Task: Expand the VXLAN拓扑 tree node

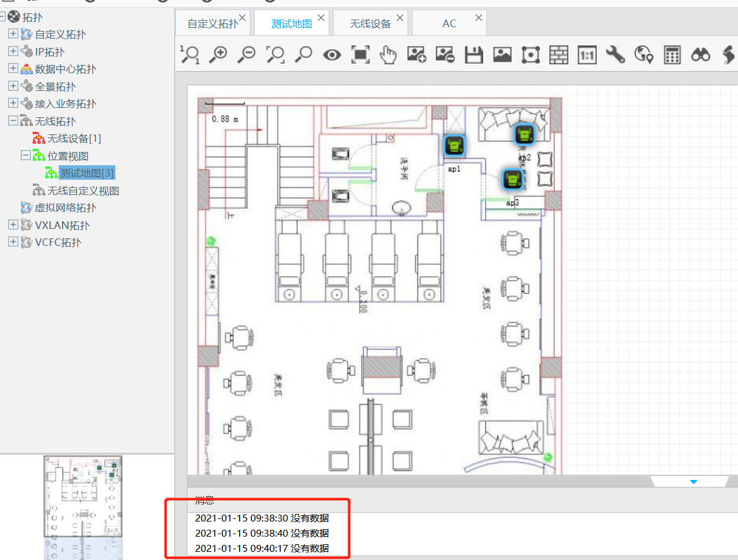Action: pyautogui.click(x=13, y=225)
